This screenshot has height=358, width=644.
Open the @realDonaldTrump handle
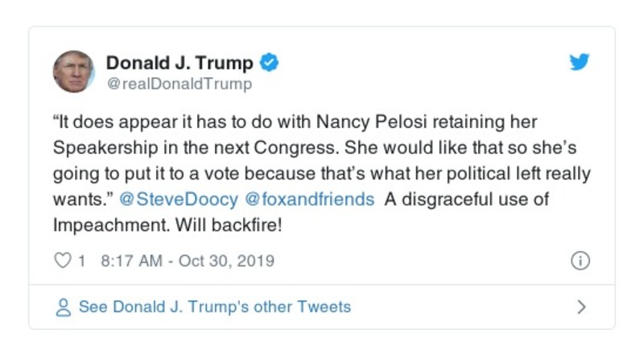click(179, 84)
